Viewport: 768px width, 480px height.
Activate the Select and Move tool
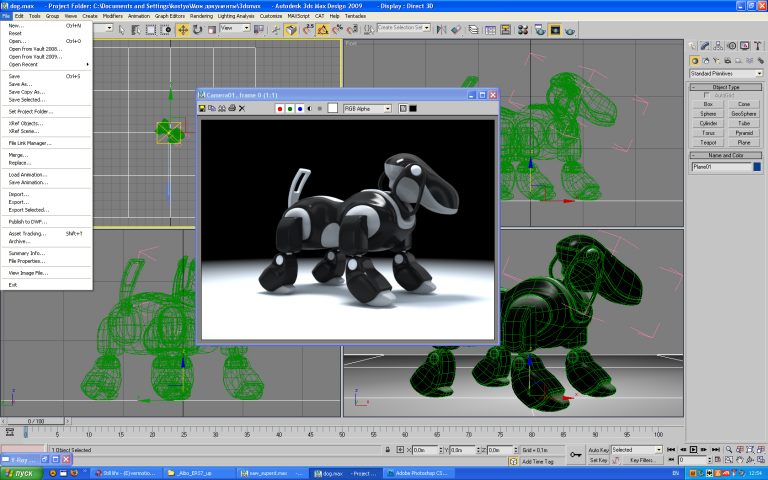(x=183, y=30)
